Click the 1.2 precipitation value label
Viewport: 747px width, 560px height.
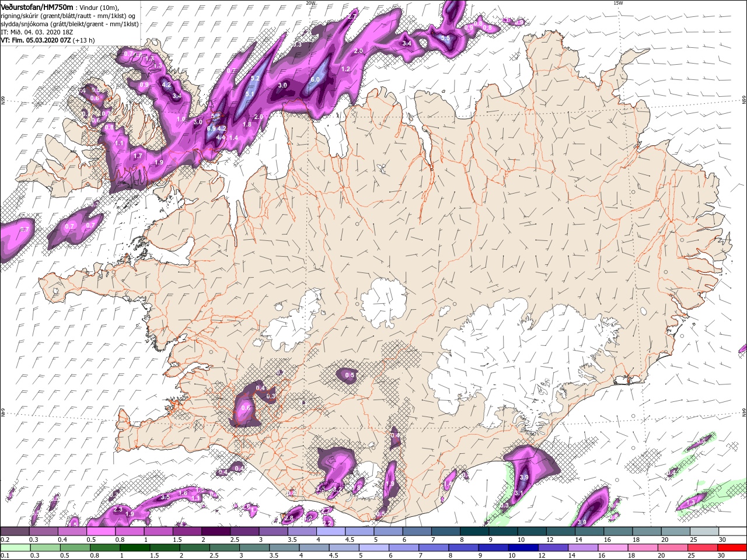(345, 69)
